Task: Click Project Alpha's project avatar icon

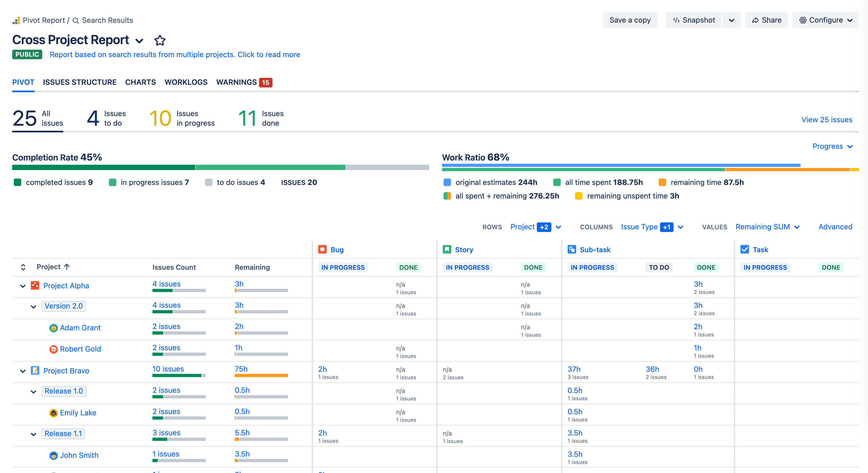Action: tap(35, 285)
